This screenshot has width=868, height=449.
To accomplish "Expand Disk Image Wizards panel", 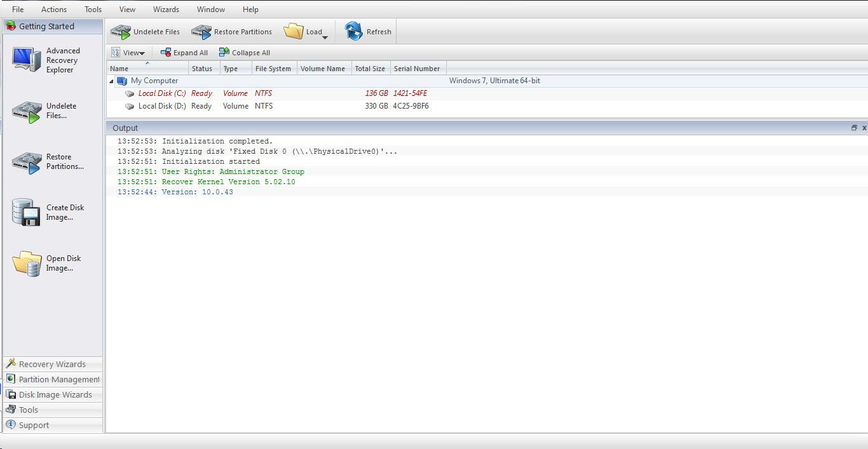I will tap(53, 394).
